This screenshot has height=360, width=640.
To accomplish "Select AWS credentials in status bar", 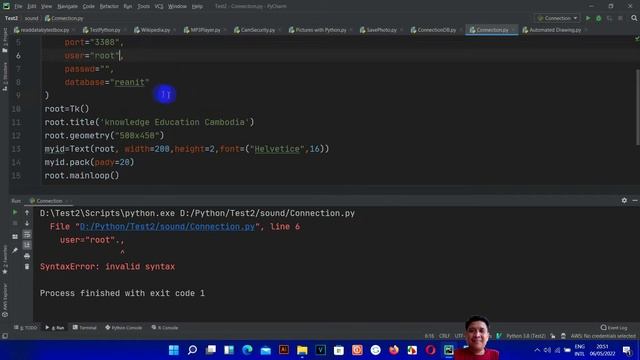I will pyautogui.click(x=603, y=336).
